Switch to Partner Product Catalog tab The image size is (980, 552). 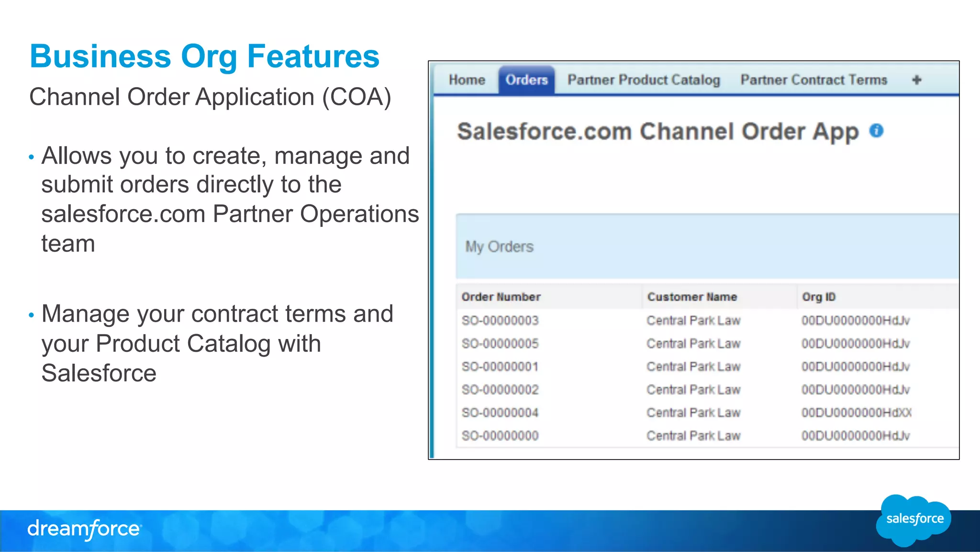[x=644, y=79]
